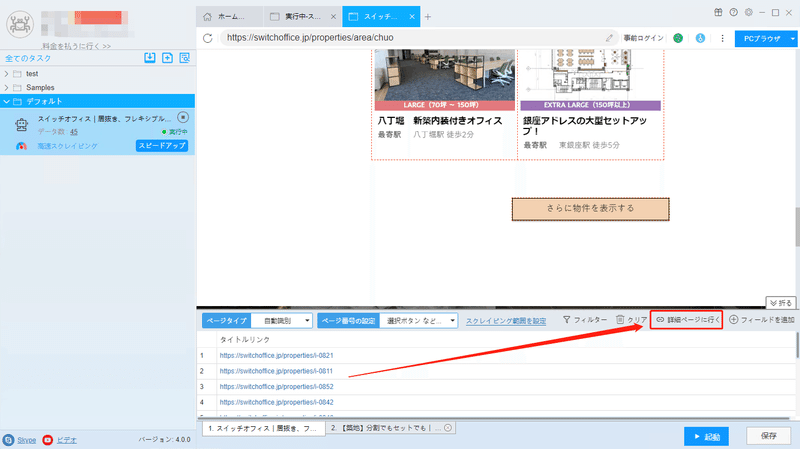The image size is (800, 449).
Task: Open the PCブラウザ dropdown arrow
Action: [792, 38]
